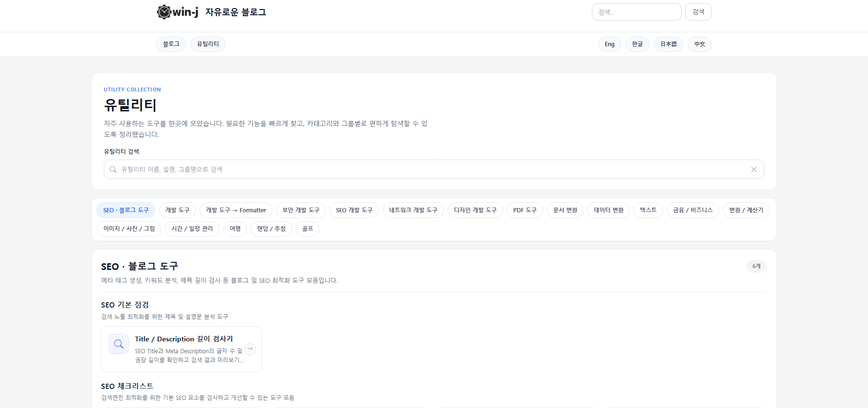Clear utility search with the X icon
The height and width of the screenshot is (408, 868).
click(754, 169)
